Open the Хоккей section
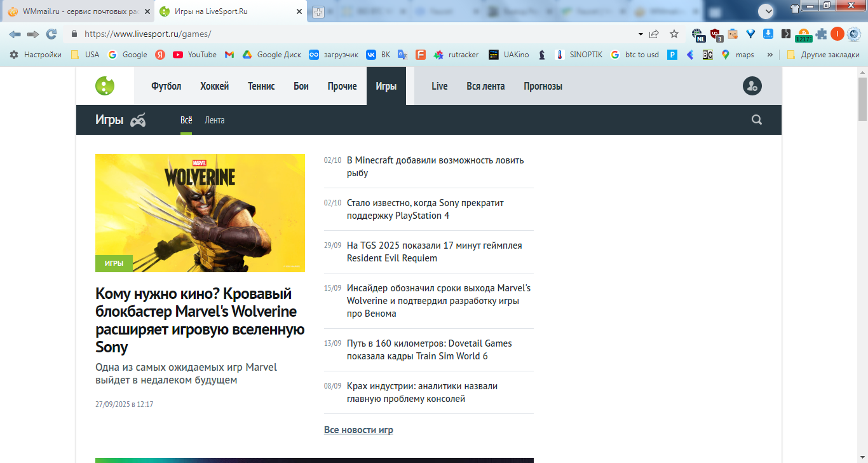Image resolution: width=868 pixels, height=463 pixels. [x=215, y=86]
